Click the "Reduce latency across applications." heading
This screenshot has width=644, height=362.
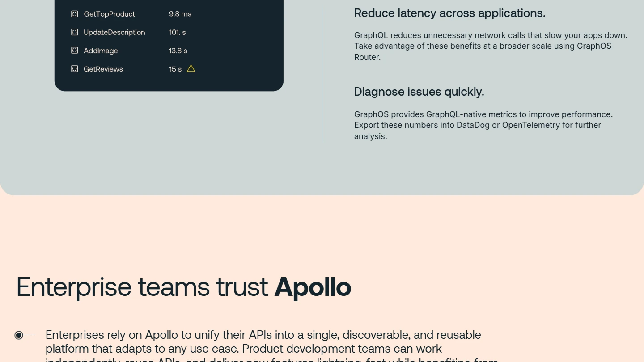point(449,13)
